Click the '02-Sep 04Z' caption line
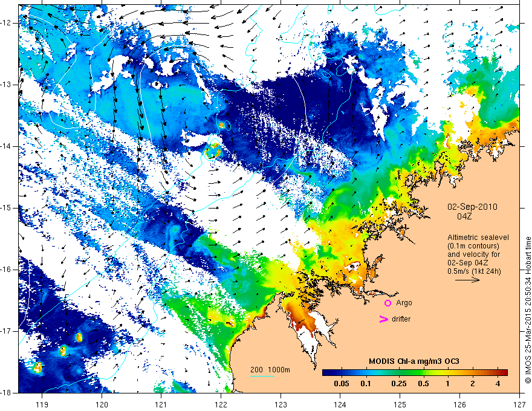 tap(469, 263)
